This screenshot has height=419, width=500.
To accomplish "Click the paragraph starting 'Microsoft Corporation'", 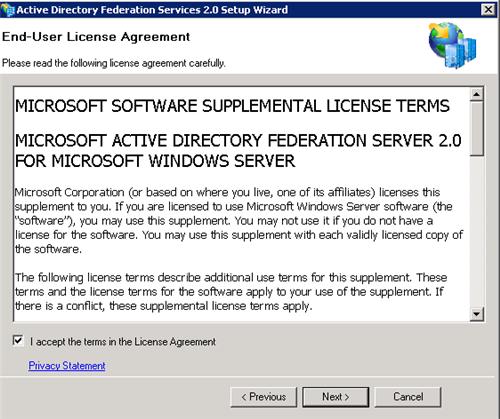I will coord(239,221).
